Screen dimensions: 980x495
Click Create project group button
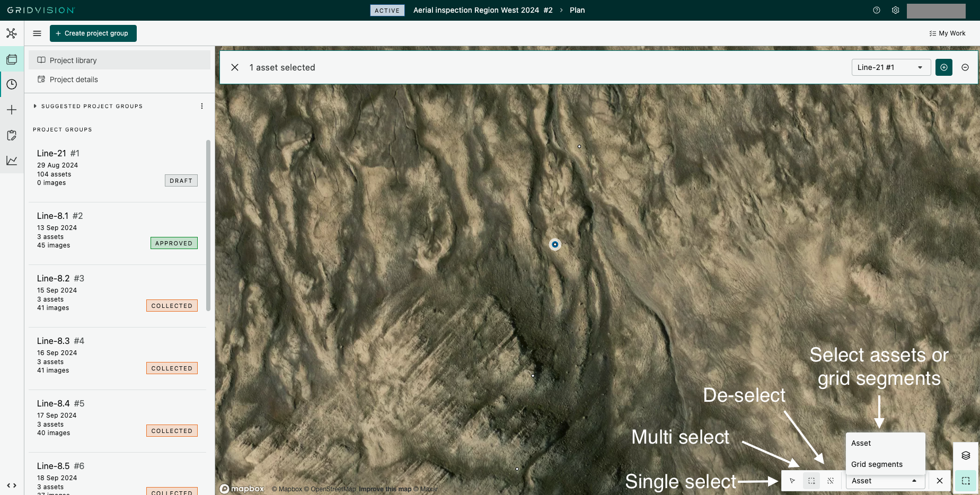(x=93, y=33)
